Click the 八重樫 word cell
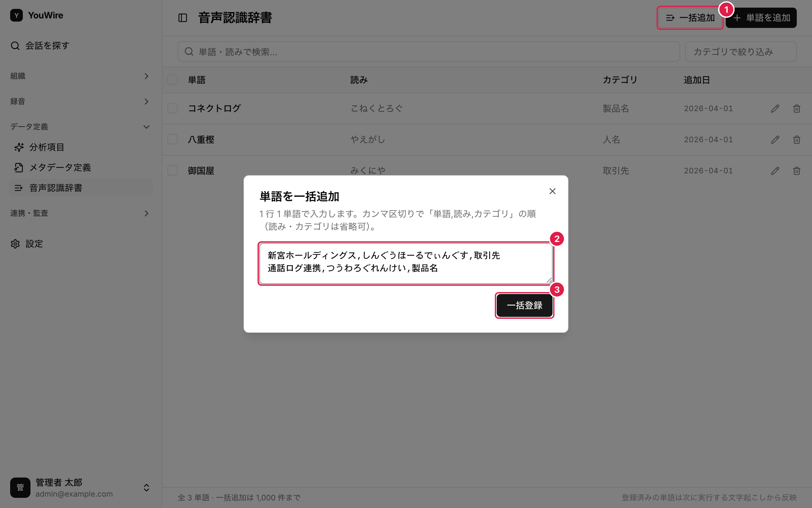 201,140
